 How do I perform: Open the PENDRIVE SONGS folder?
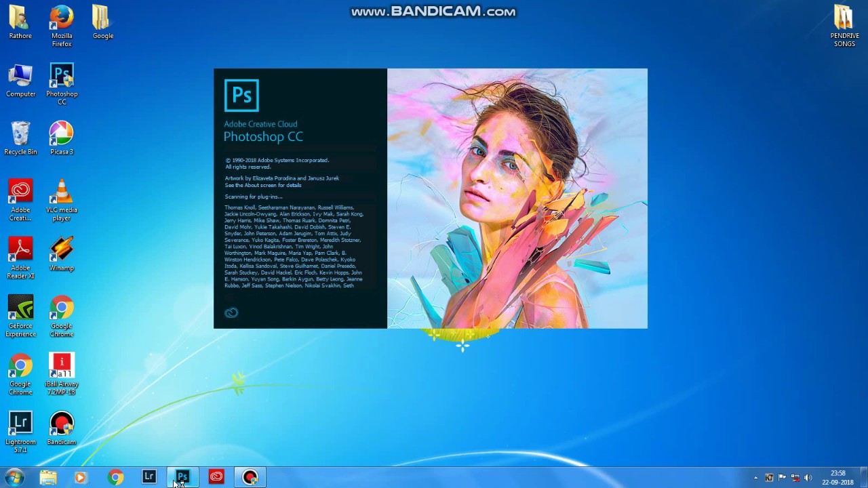(x=844, y=26)
